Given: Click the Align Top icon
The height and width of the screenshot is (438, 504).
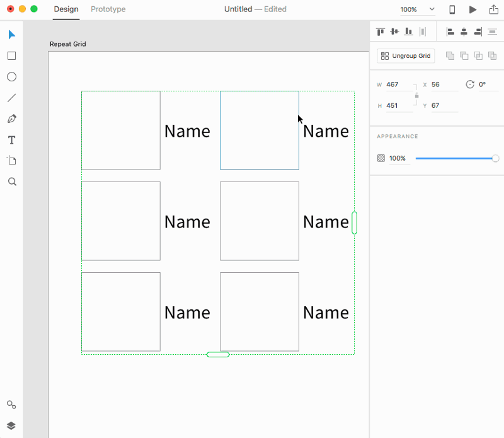Looking at the screenshot, I should pos(381,32).
